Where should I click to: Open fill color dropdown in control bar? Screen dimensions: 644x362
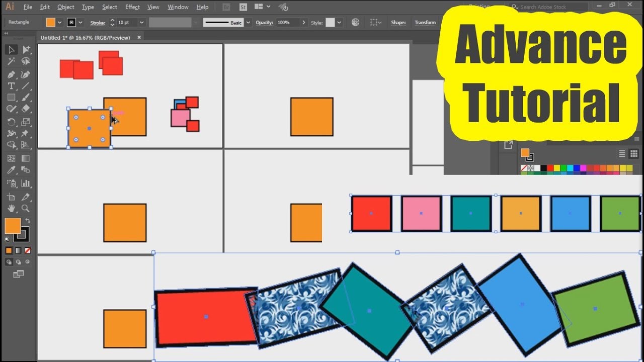coord(60,23)
